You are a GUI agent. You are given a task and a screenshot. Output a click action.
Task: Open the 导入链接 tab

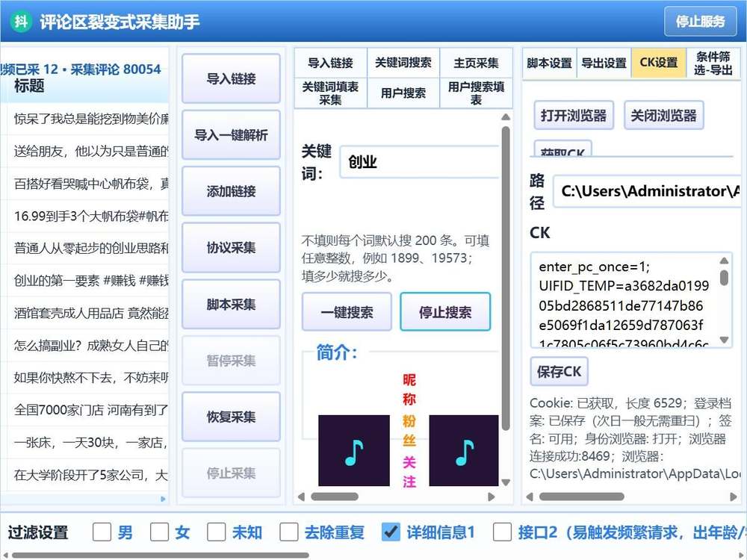click(331, 63)
